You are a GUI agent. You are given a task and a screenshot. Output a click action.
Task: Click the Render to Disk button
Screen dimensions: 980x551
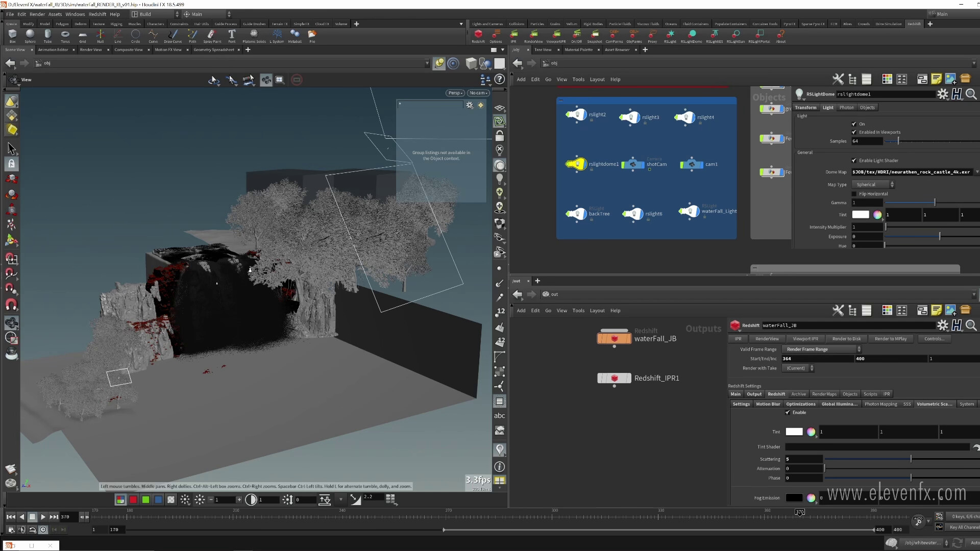(x=846, y=339)
